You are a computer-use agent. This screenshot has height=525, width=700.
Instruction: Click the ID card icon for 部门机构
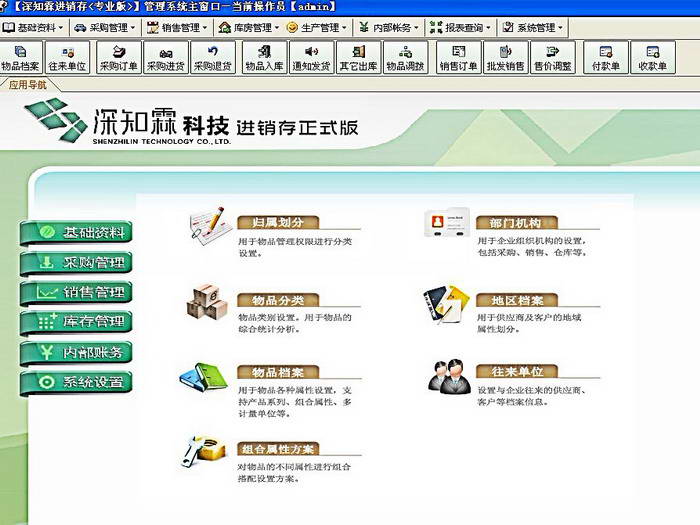click(x=446, y=222)
